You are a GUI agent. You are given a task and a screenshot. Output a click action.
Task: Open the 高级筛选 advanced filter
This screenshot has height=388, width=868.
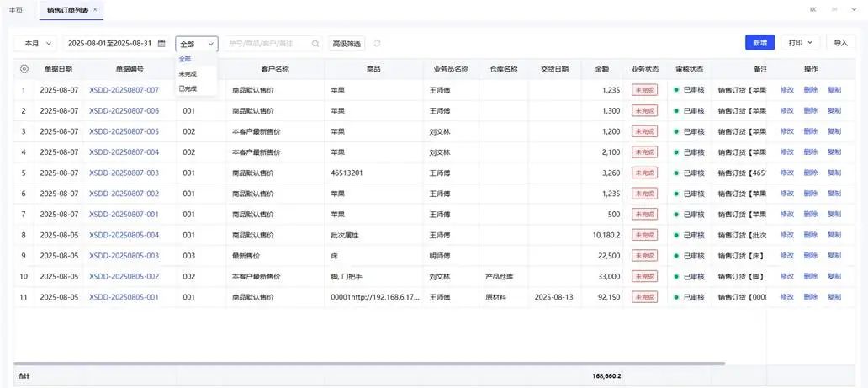click(347, 43)
